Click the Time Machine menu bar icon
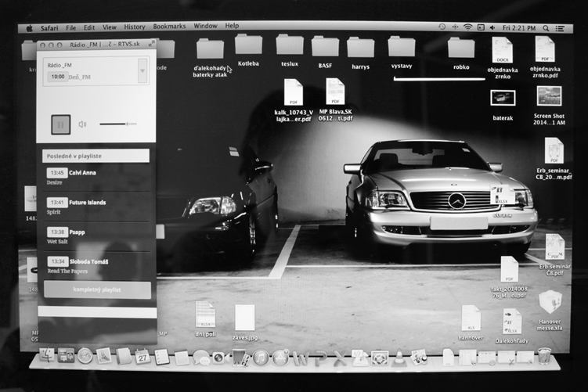The image size is (588, 392). coord(442,27)
